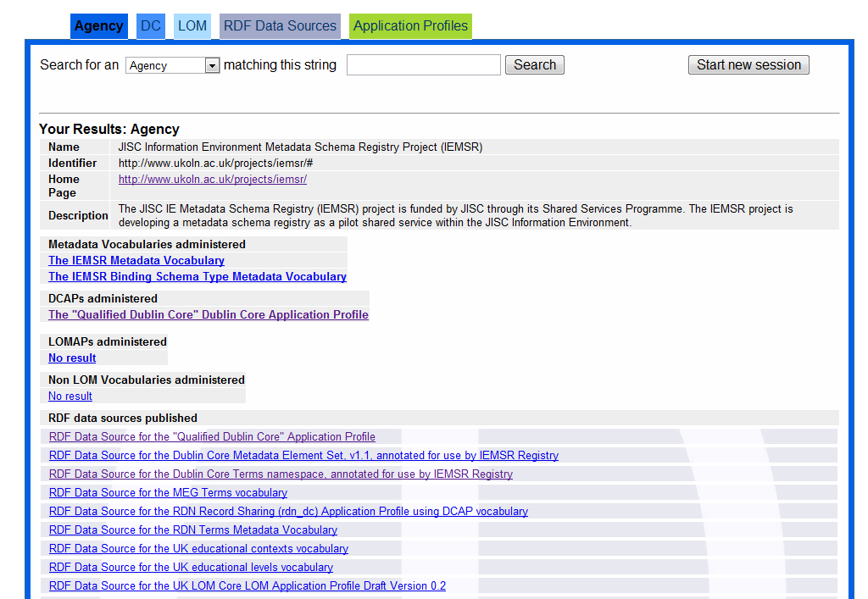Screen dimensions: 868x599
Task: Open RDF source for Dublin Core Terms namespace
Action: [281, 474]
